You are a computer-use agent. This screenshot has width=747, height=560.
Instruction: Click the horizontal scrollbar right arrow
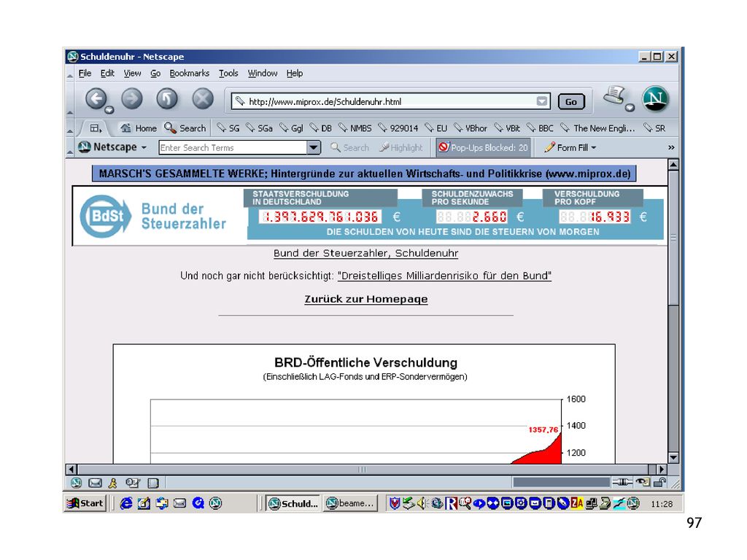661,469
